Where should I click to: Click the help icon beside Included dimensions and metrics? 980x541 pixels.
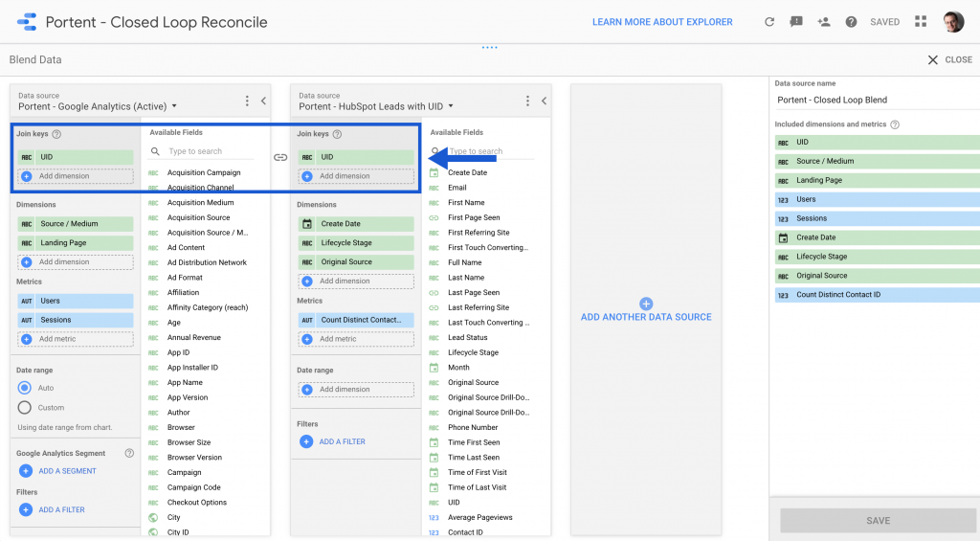(895, 124)
